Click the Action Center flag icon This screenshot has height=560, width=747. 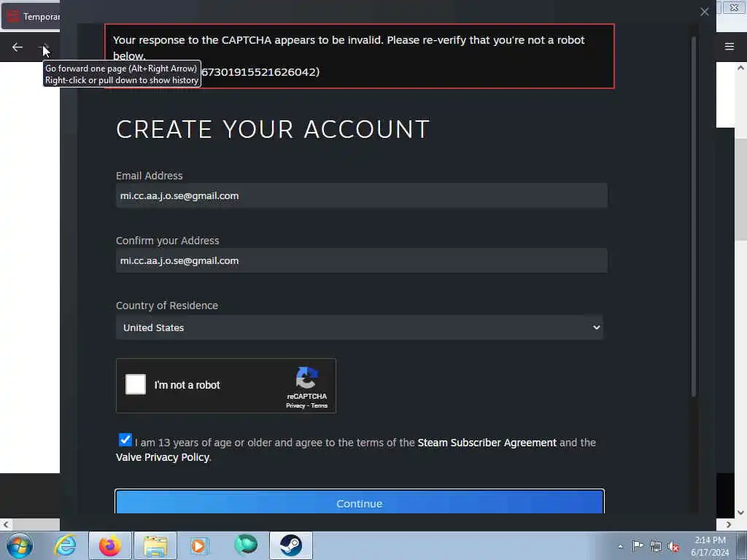point(638,546)
